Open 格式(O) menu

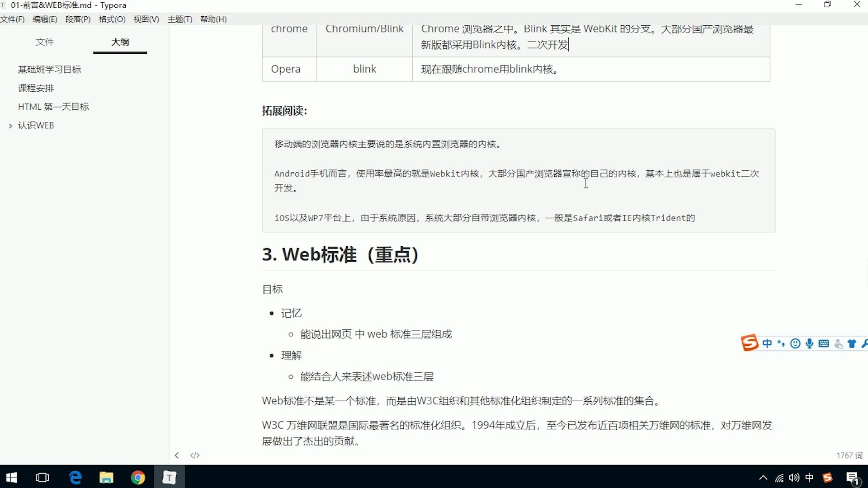tap(112, 19)
